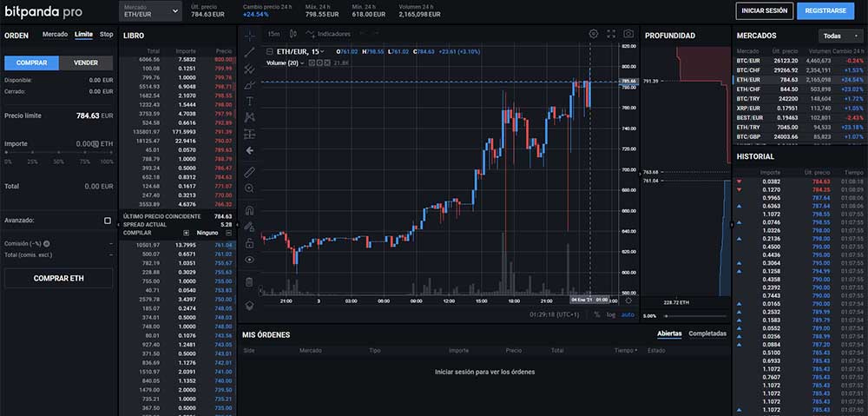Open chart settings gear icon
The image size is (868, 416).
tap(594, 34)
